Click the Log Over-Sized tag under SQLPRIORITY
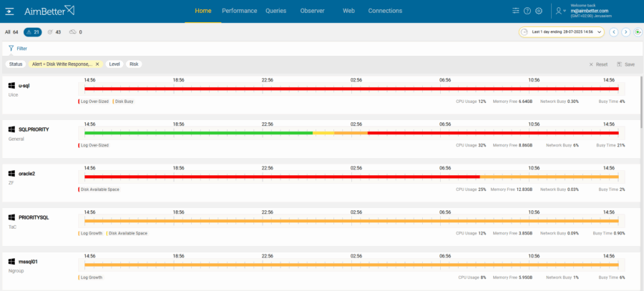 tap(94, 145)
